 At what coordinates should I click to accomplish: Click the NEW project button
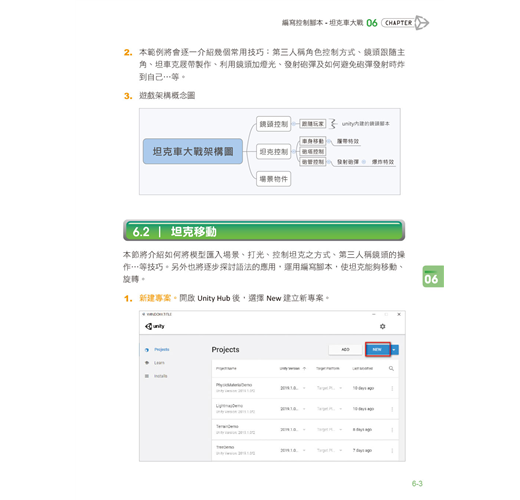click(x=377, y=349)
